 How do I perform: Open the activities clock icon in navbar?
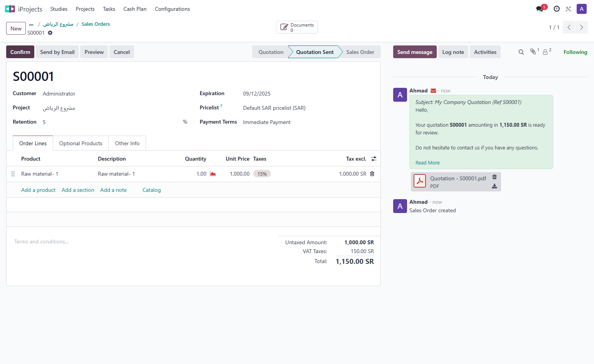pyautogui.click(x=557, y=9)
